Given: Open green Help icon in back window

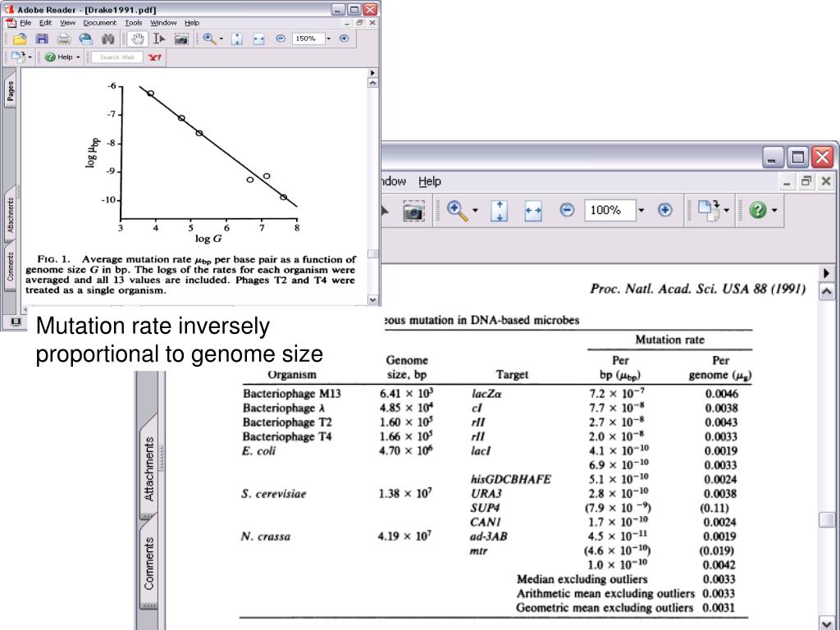Looking at the screenshot, I should 757,210.
